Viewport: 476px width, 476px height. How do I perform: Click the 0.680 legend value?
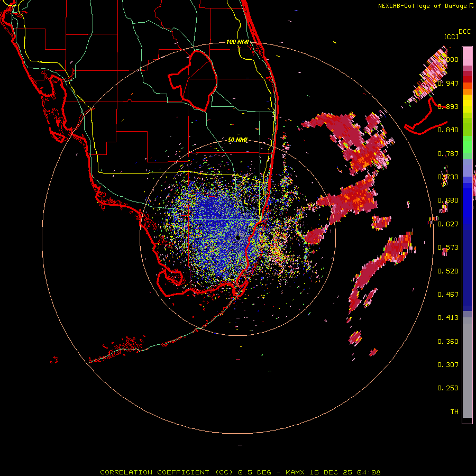click(x=448, y=200)
